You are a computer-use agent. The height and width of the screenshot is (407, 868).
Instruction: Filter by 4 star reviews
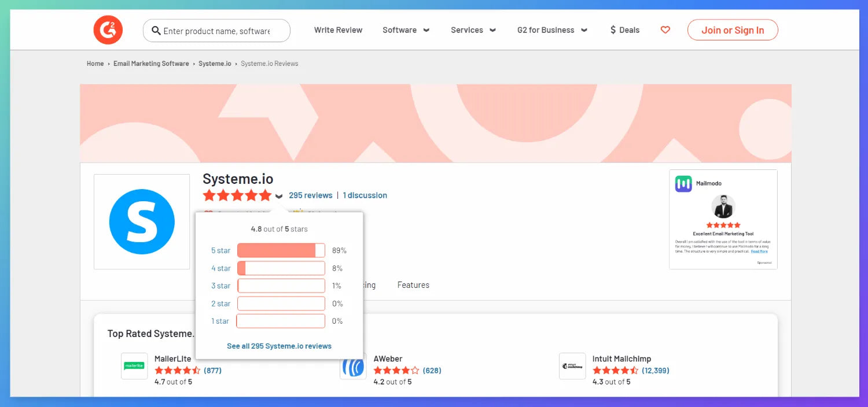click(x=220, y=268)
